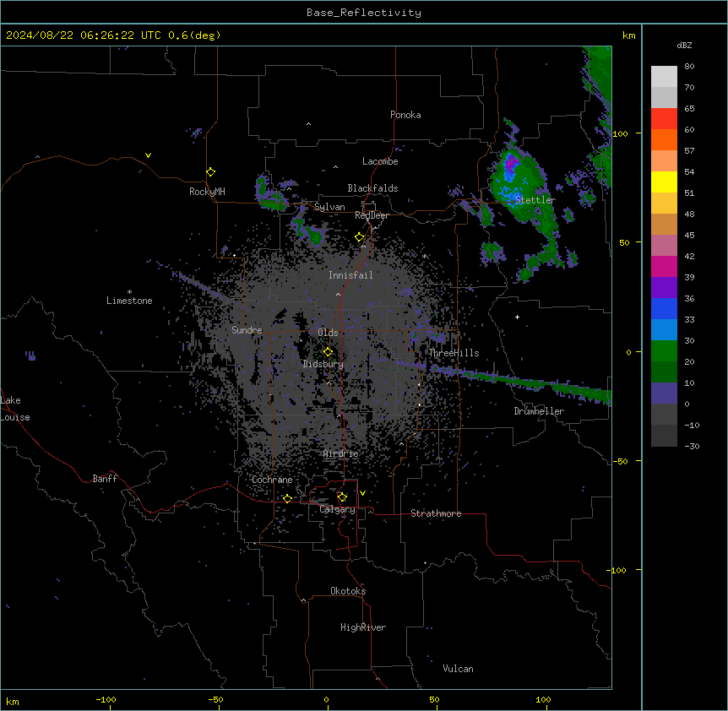This screenshot has height=711, width=728.
Task: Select the Innisfail label
Action: click(x=350, y=275)
